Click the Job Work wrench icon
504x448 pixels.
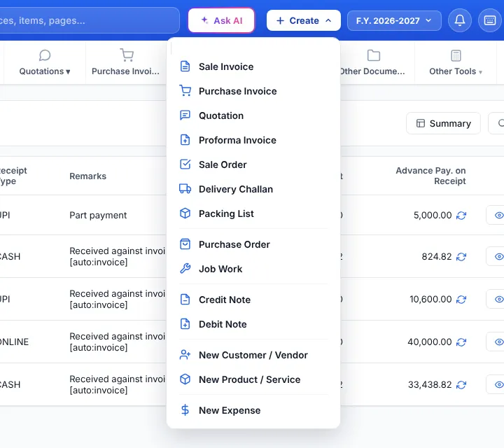185,268
